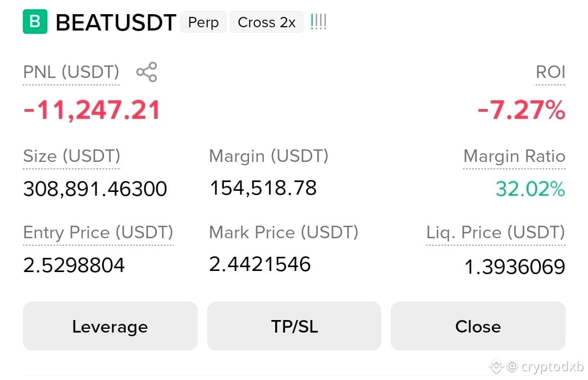Screen dimensions: 588x380
Task: Tap the Perp tag badge
Action: [203, 22]
